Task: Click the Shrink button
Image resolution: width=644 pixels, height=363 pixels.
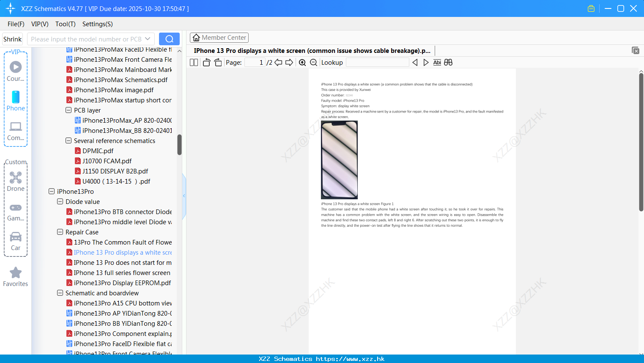Action: click(13, 39)
